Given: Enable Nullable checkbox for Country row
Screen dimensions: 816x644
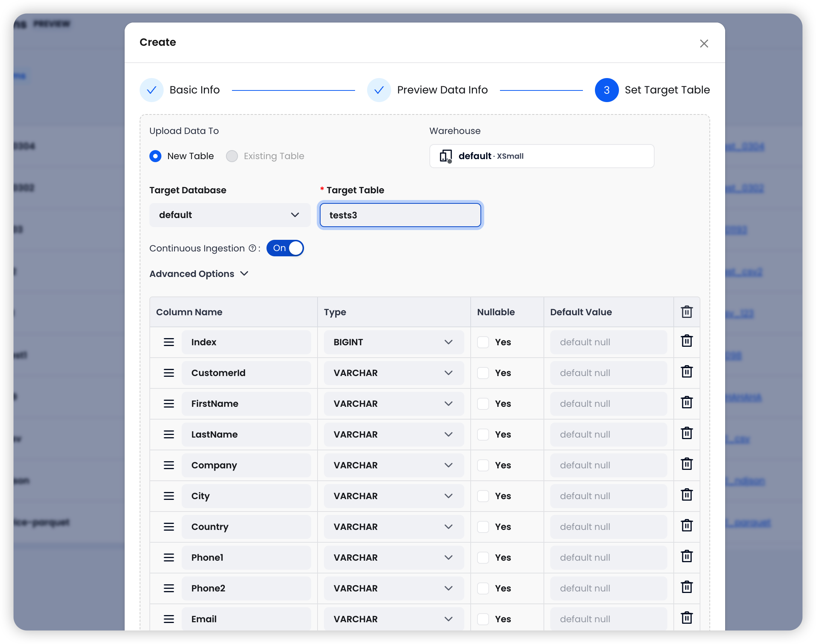Looking at the screenshot, I should (483, 527).
